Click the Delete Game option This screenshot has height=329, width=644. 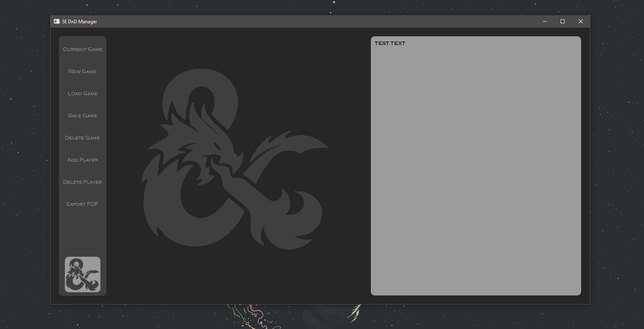pyautogui.click(x=82, y=138)
